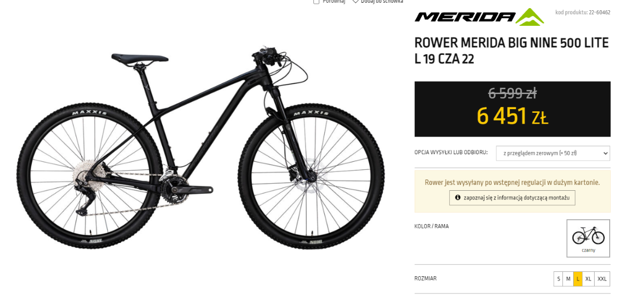
Task: Click the Dodaj do schowka link
Action: click(x=382, y=2)
